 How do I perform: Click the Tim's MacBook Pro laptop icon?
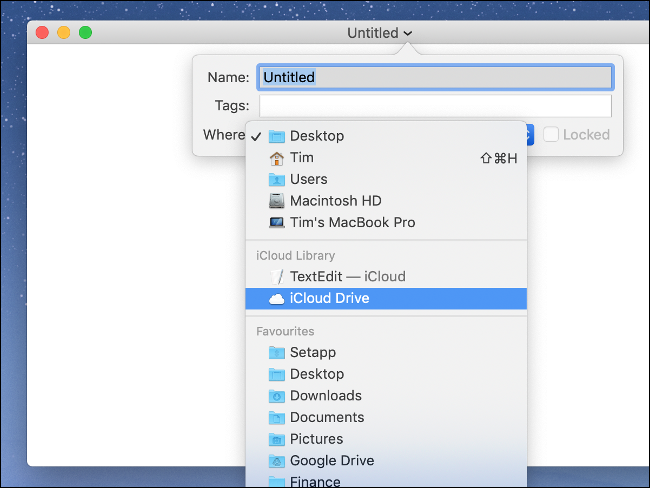pos(276,223)
